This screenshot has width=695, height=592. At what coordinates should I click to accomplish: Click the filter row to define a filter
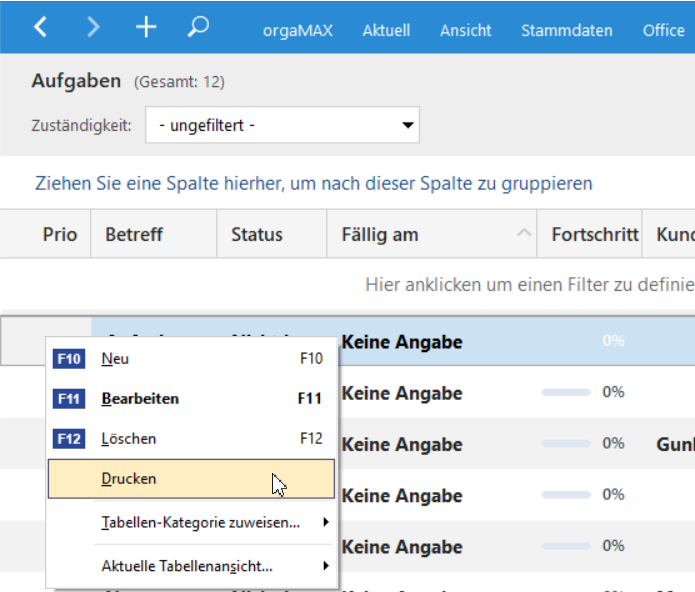(348, 284)
